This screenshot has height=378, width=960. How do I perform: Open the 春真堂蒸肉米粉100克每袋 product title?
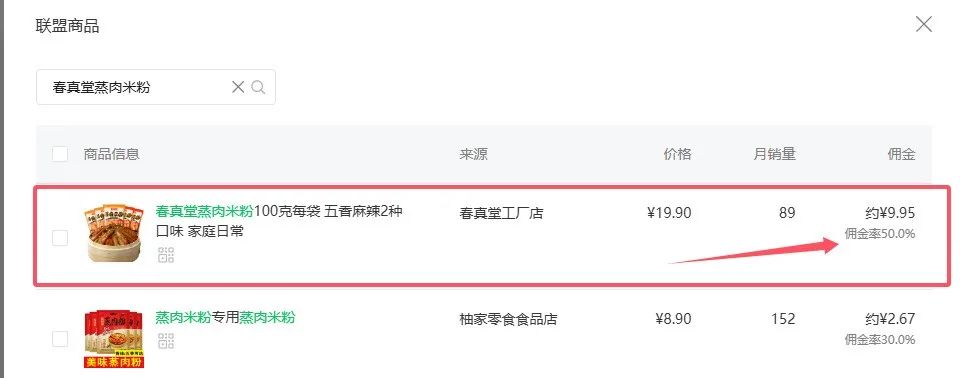click(279, 222)
